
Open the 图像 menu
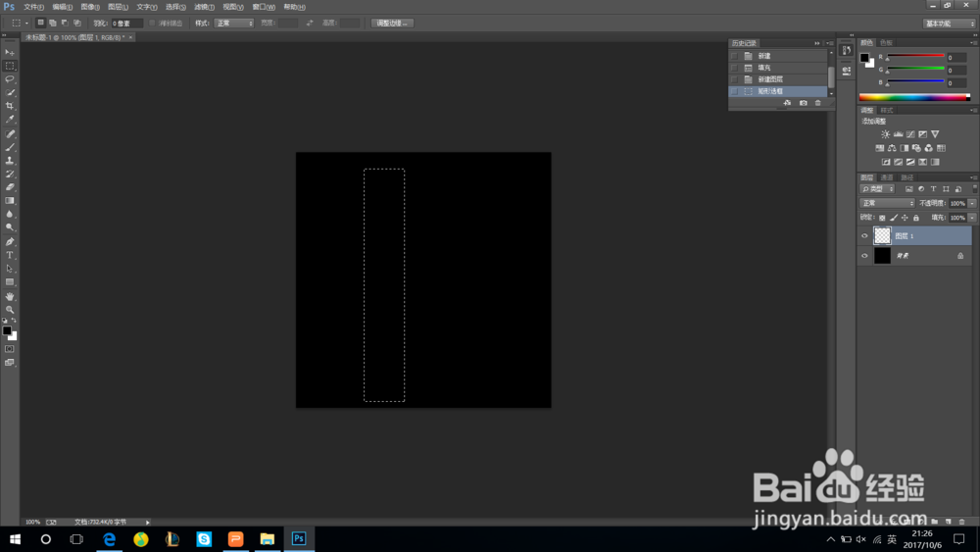pyautogui.click(x=90, y=7)
